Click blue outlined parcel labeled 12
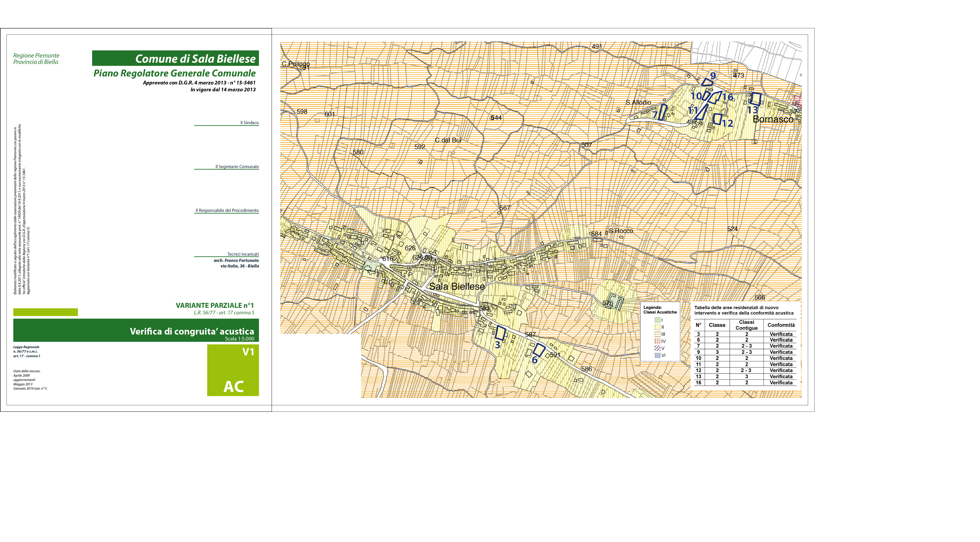Image resolution: width=980 pixels, height=542 pixels. (718, 119)
